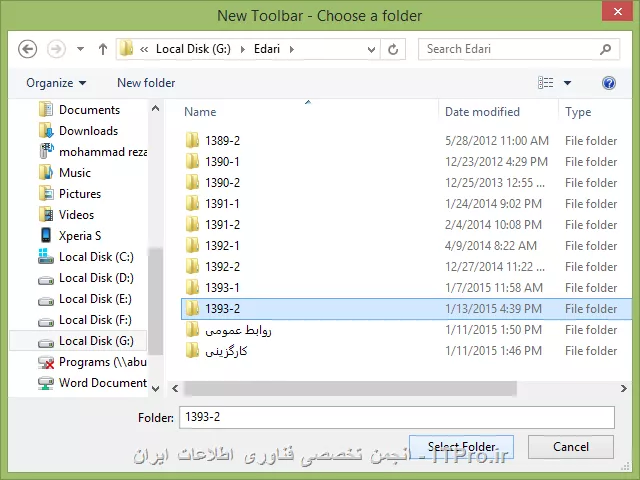The width and height of the screenshot is (640, 480).
Task: Change the view layout icon
Action: (546, 83)
